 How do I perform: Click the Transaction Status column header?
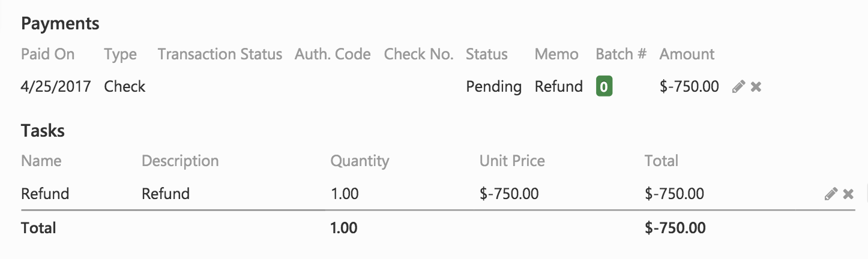220,55
